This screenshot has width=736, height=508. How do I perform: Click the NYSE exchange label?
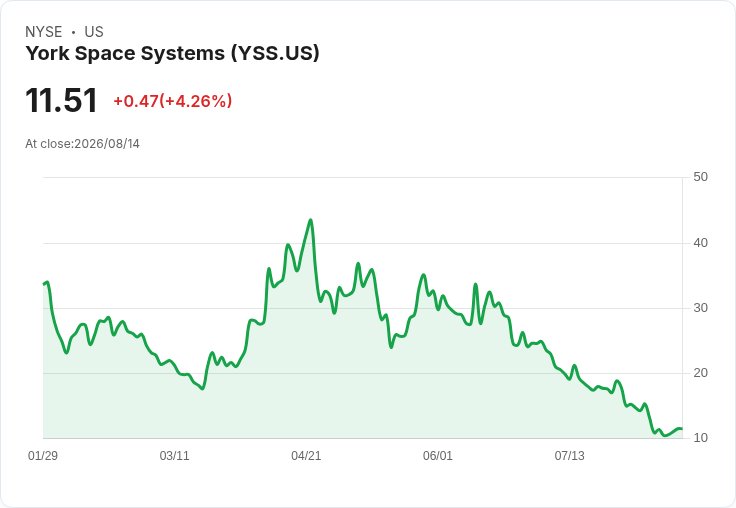44,32
